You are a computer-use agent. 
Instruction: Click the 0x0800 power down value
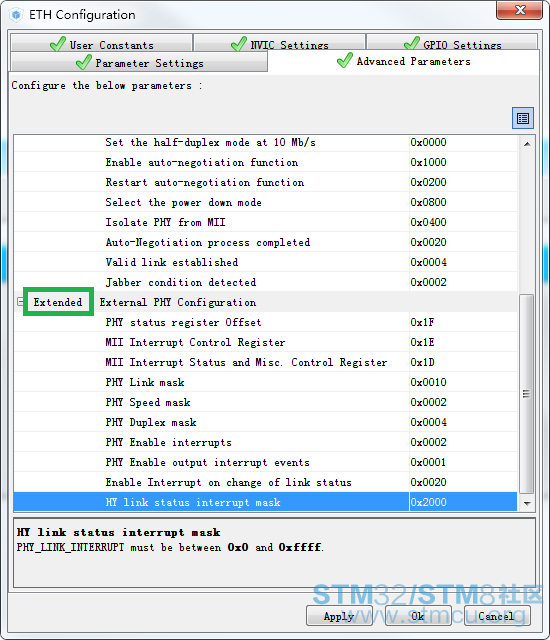[463, 202]
